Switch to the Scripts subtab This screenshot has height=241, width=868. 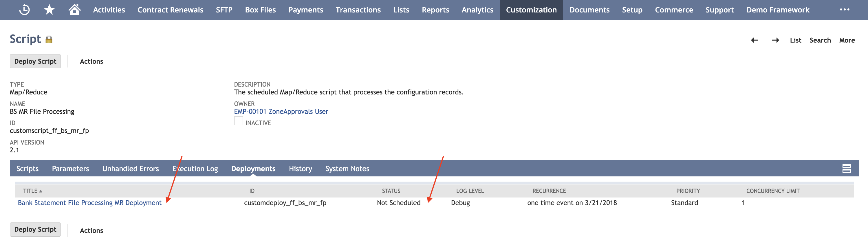coord(27,169)
